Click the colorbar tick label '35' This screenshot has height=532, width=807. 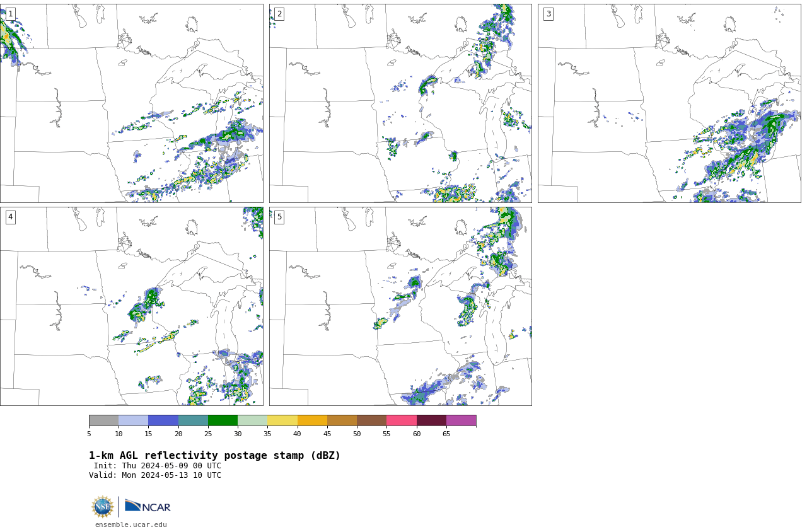pyautogui.click(x=267, y=434)
